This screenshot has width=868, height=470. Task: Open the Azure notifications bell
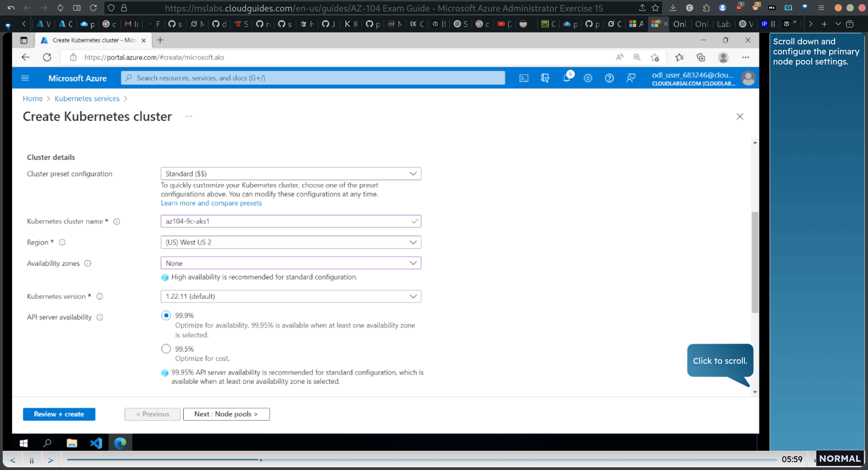click(x=567, y=78)
